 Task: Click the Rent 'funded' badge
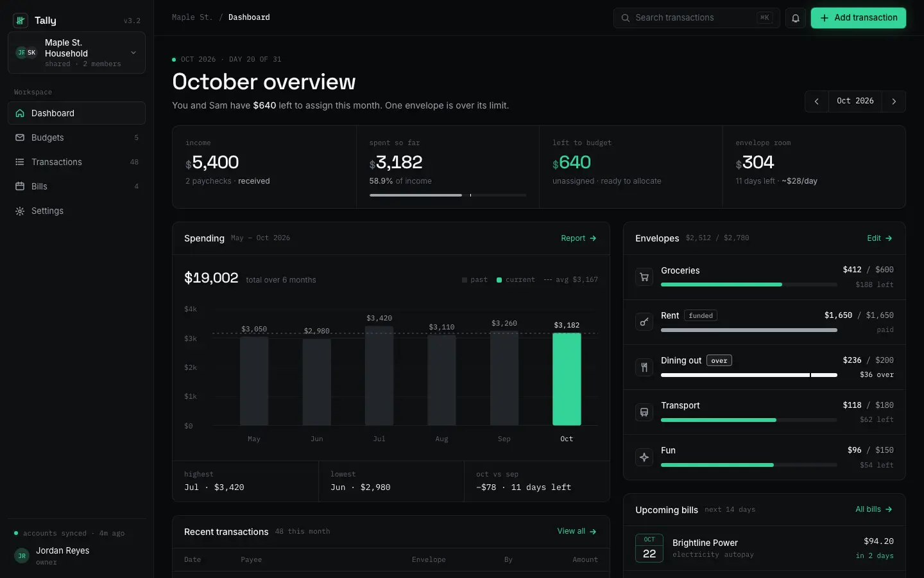(x=701, y=316)
